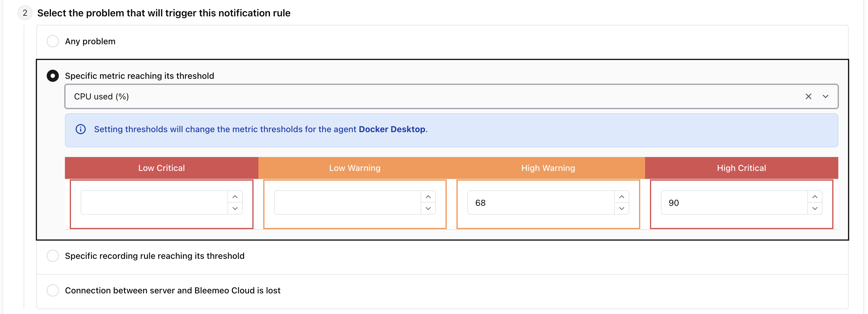Select the Any problem option

[x=53, y=41]
